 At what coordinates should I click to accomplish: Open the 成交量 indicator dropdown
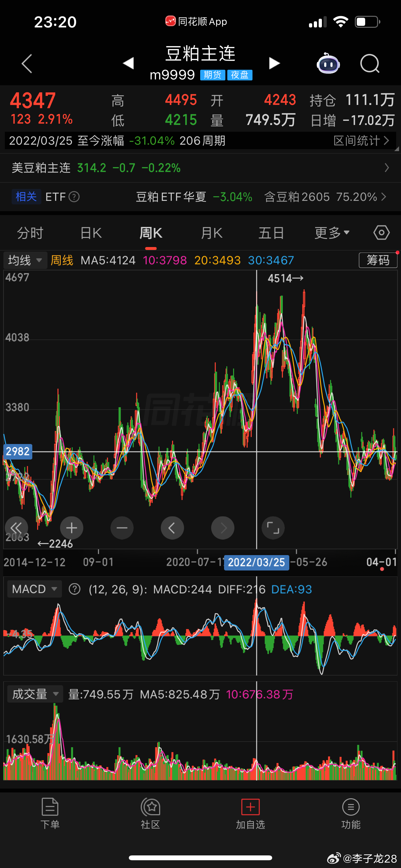(x=36, y=694)
